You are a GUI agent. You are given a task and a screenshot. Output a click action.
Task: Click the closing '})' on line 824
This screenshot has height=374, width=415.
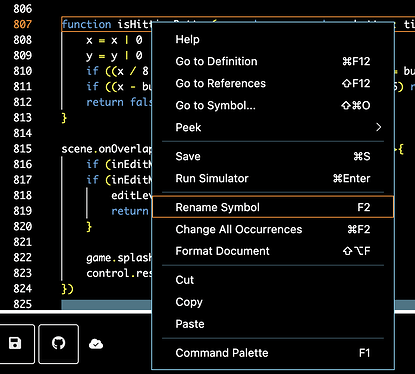pos(67,289)
